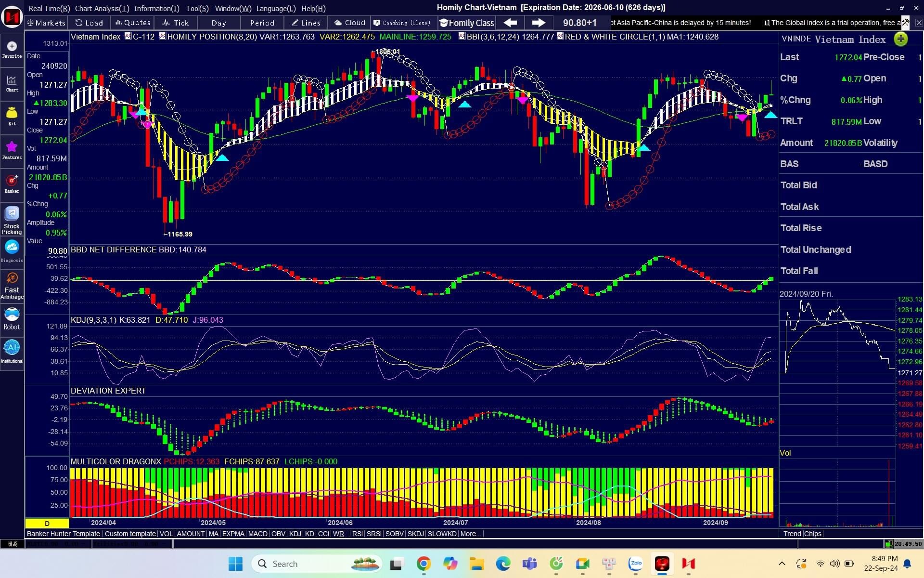This screenshot has width=924, height=578.
Task: Open Help(H) menu
Action: click(x=313, y=8)
